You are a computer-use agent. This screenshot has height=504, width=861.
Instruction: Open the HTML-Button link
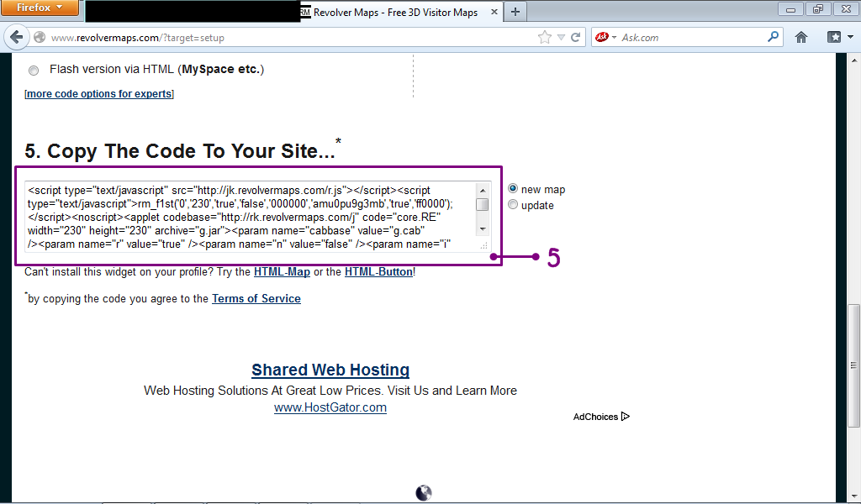tap(378, 271)
